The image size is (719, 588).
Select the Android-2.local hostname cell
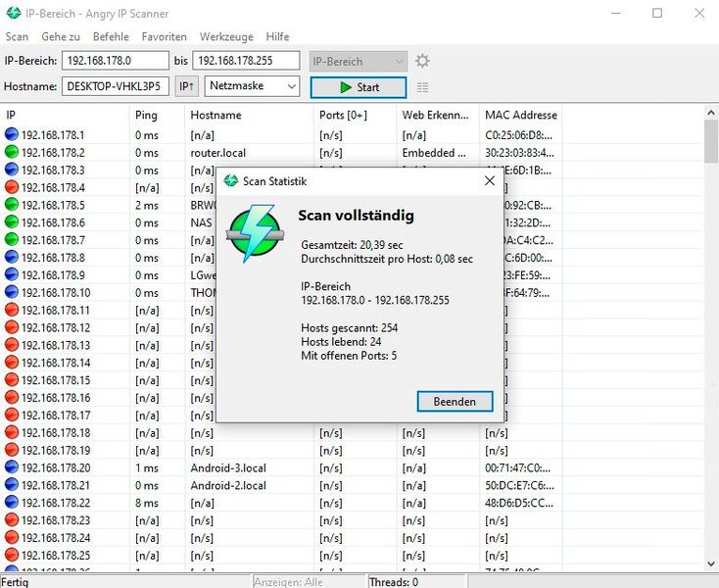228,485
